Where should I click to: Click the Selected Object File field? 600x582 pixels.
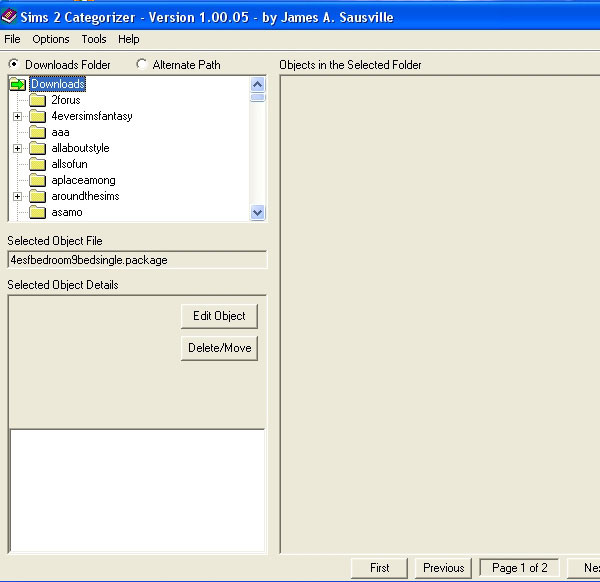pos(137,260)
